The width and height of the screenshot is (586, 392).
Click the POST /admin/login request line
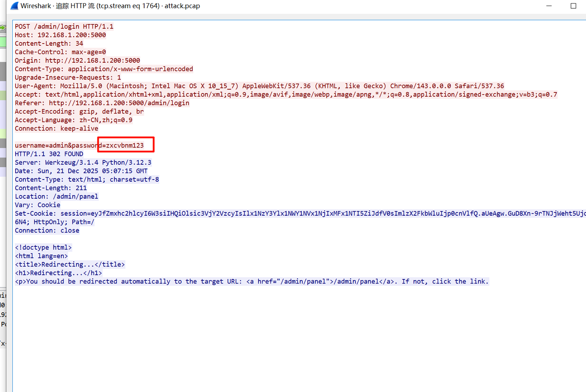[64, 27]
